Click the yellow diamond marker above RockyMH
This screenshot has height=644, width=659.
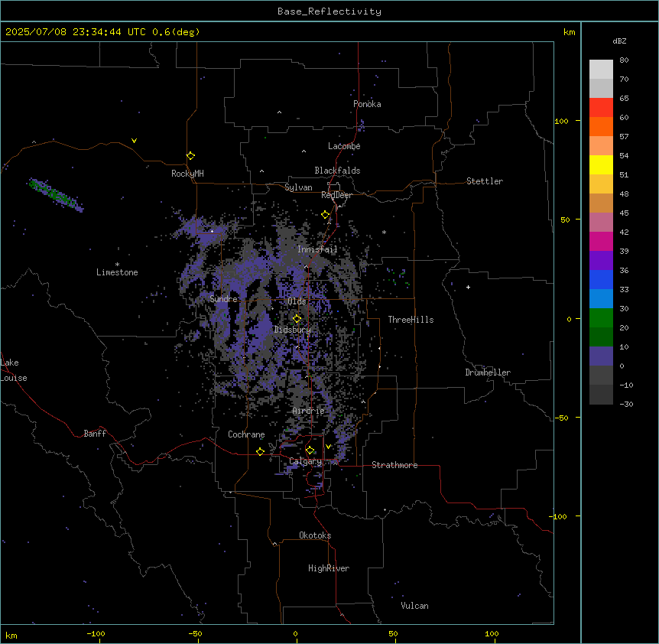pyautogui.click(x=190, y=155)
